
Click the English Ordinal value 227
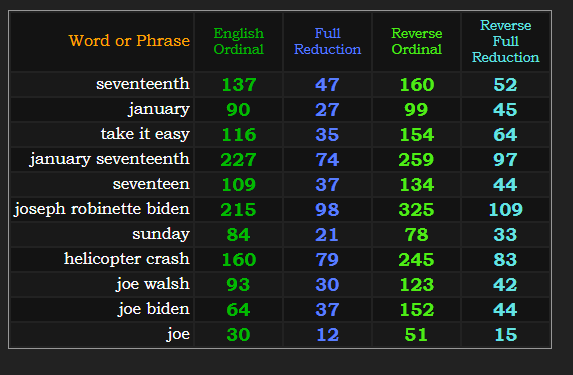coord(238,160)
